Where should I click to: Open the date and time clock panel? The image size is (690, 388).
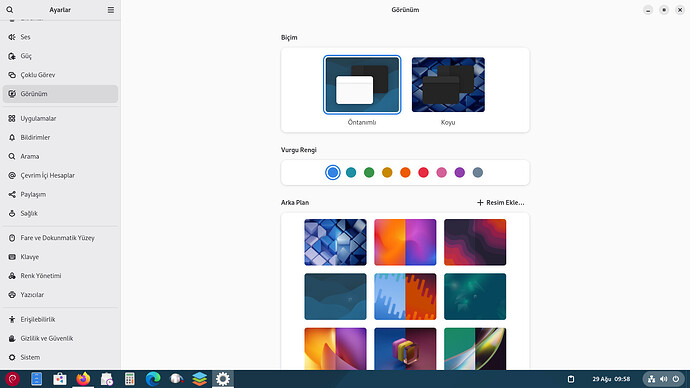611,379
